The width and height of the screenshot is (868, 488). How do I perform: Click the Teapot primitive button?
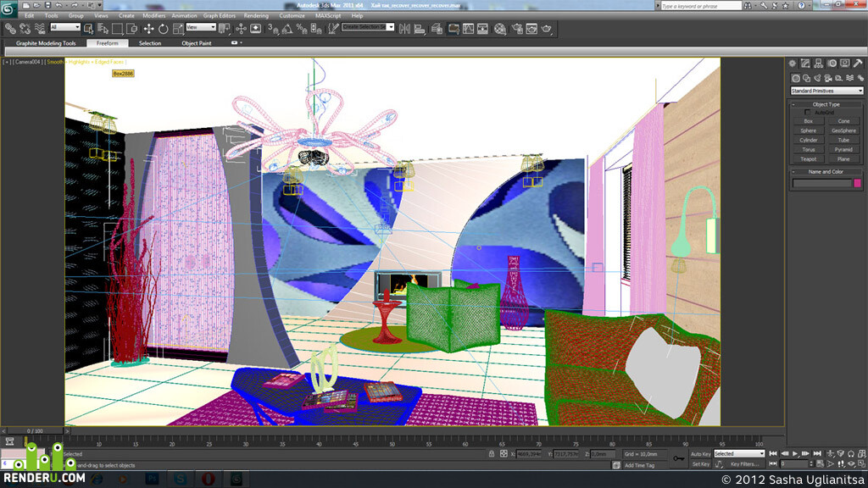808,158
